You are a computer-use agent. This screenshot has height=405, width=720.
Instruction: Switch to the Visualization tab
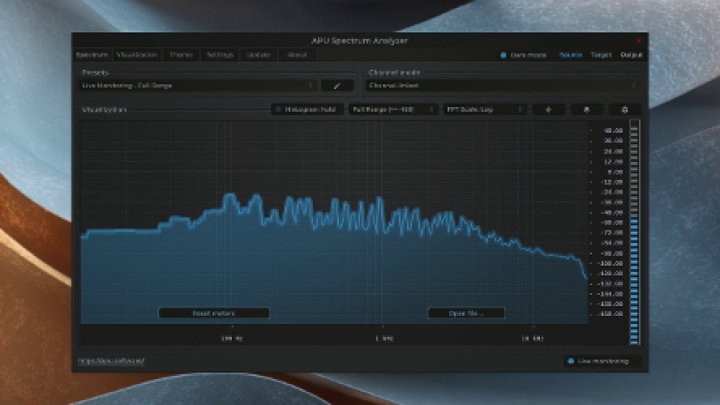point(137,55)
